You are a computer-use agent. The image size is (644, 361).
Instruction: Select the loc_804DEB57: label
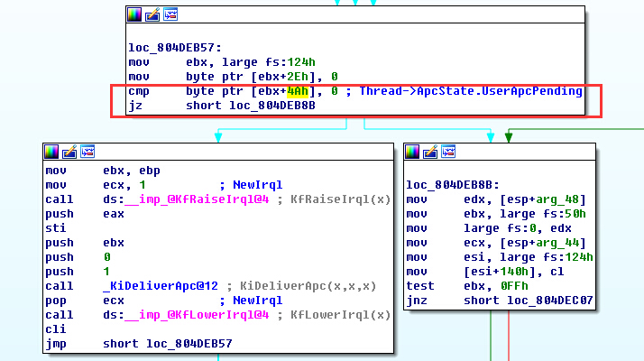click(175, 48)
